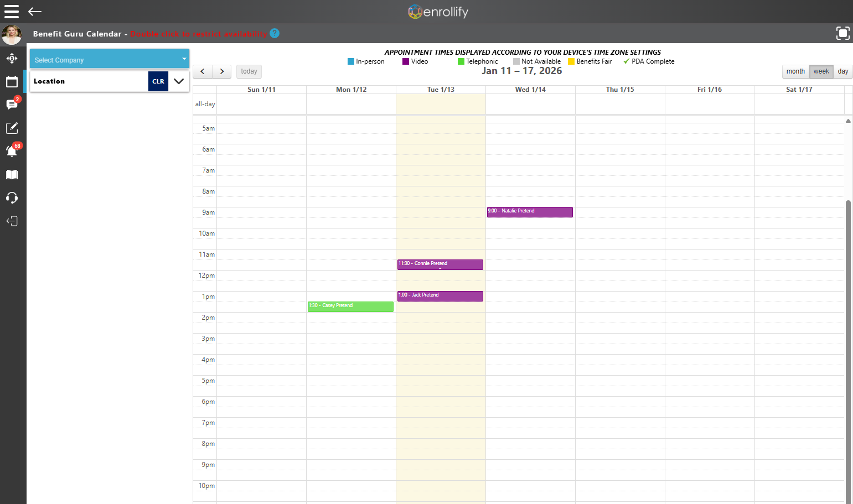This screenshot has width=853, height=504.
Task: Switch to day view
Action: pos(843,71)
